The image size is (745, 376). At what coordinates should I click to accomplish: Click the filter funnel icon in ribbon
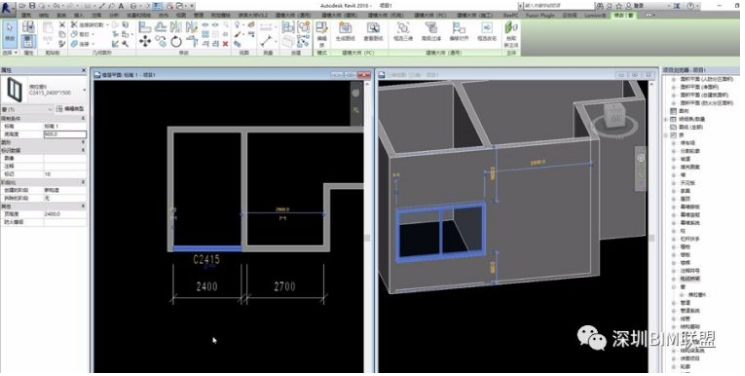(431, 28)
